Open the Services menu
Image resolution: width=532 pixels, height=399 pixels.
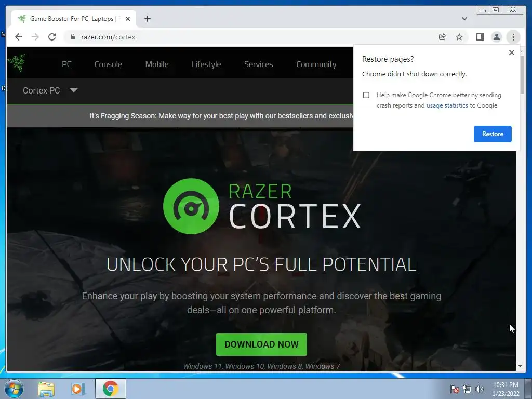click(259, 64)
